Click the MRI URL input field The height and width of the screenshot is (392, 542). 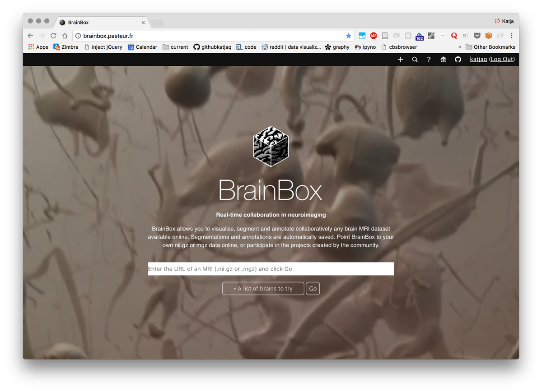[x=271, y=269]
